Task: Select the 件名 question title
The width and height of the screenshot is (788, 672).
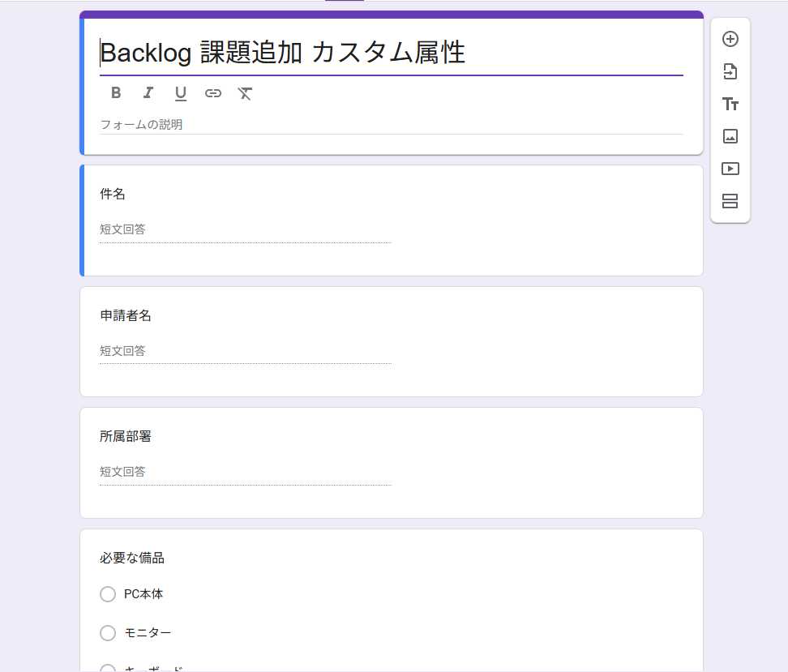Action: [113, 194]
